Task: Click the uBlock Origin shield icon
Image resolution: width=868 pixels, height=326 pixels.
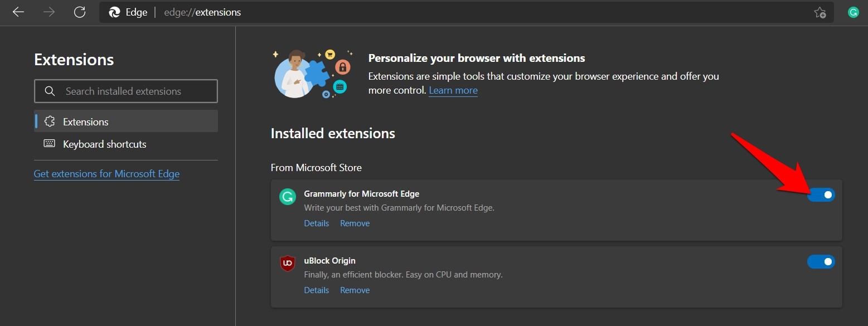Action: click(x=287, y=264)
